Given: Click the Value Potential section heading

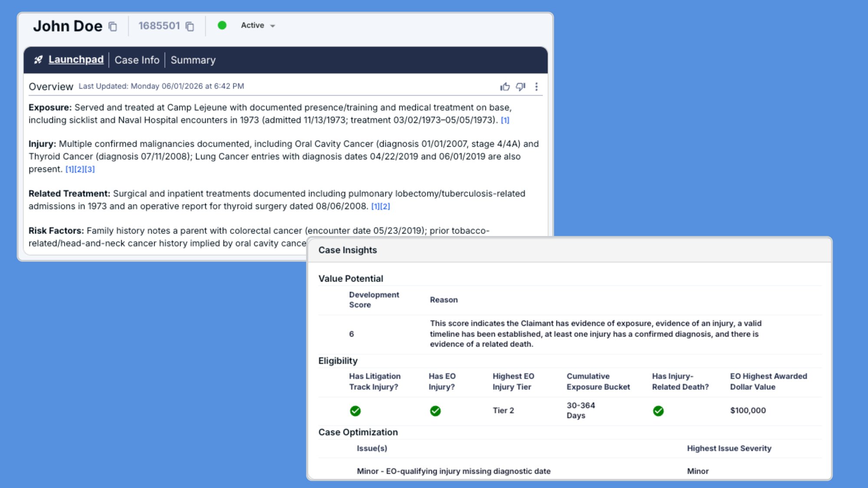Looking at the screenshot, I should coord(351,278).
